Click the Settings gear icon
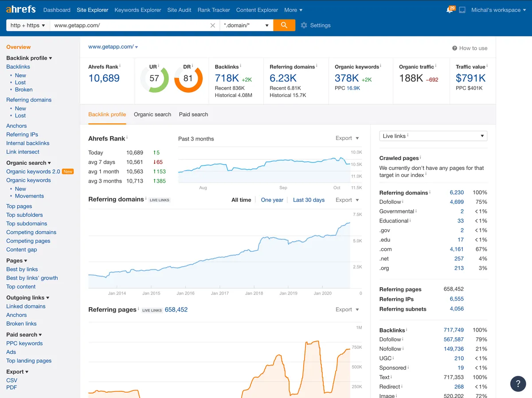Viewport: 532px width, 398px height. click(x=304, y=25)
